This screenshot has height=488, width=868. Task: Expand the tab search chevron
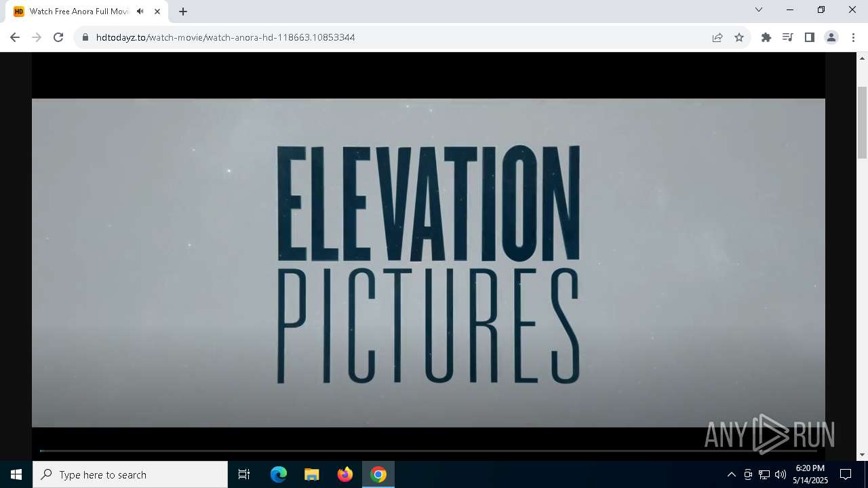[x=759, y=9]
